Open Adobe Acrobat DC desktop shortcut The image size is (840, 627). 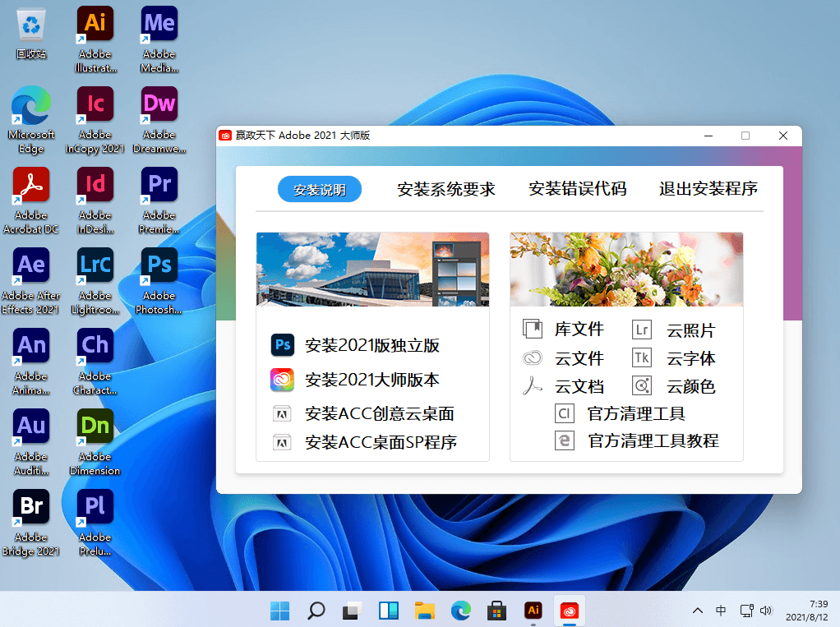(31, 201)
